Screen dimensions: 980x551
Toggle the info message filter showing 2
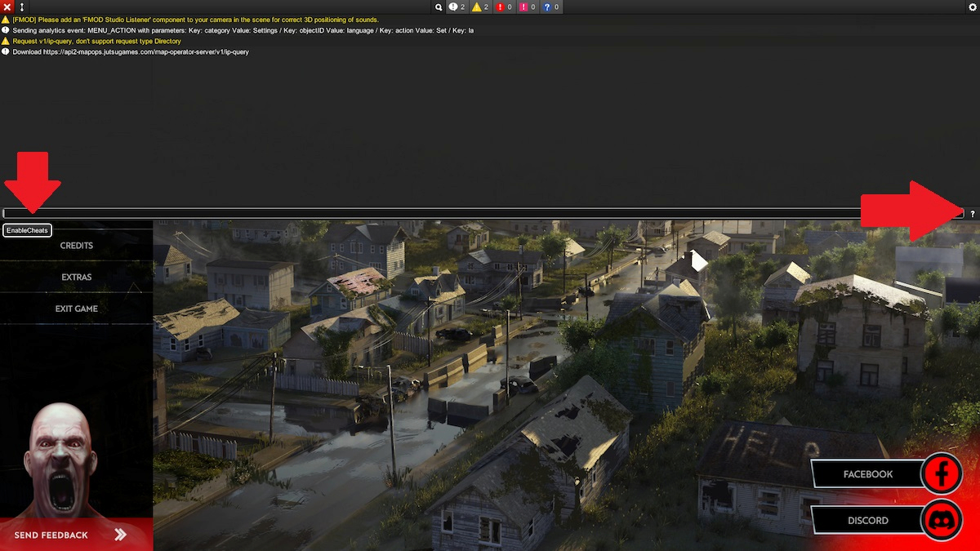[456, 7]
